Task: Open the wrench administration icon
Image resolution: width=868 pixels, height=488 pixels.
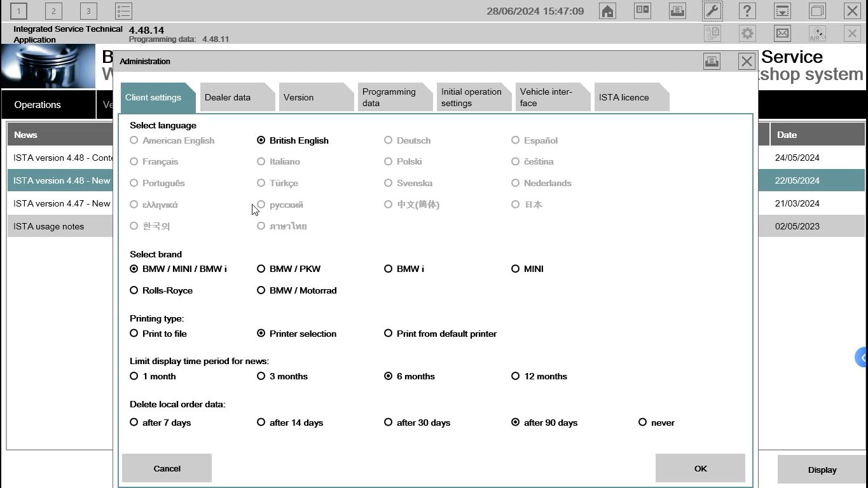Action: (x=712, y=11)
